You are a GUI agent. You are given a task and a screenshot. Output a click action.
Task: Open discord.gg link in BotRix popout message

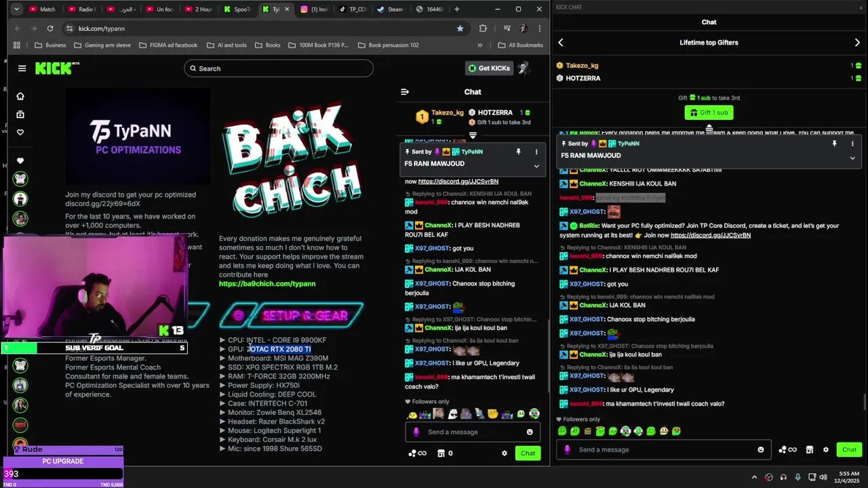(710, 235)
